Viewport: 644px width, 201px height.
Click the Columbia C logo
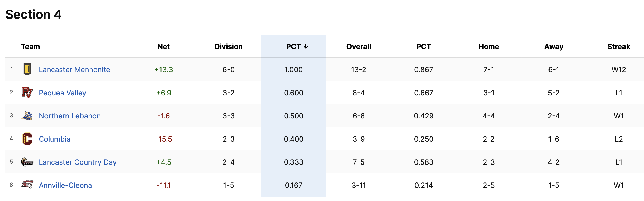(27, 139)
